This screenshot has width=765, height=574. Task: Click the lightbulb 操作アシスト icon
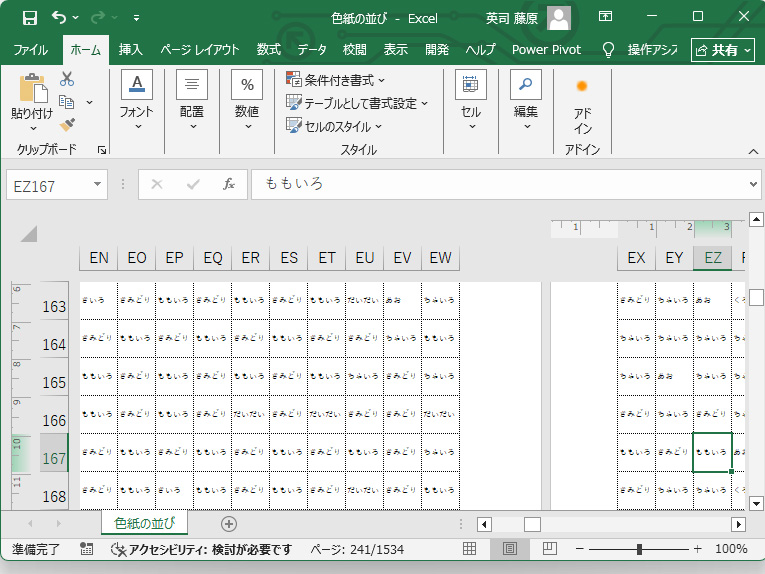click(607, 49)
